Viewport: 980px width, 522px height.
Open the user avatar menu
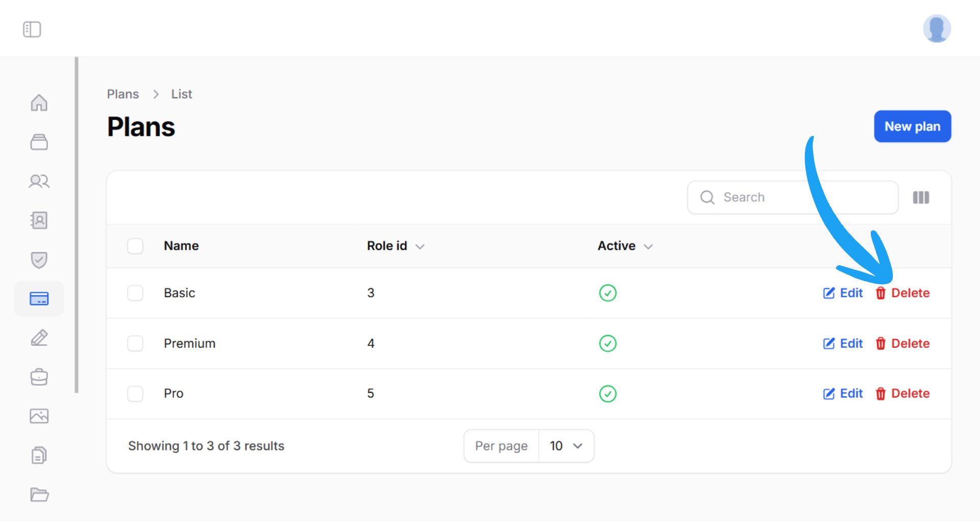pos(937,29)
